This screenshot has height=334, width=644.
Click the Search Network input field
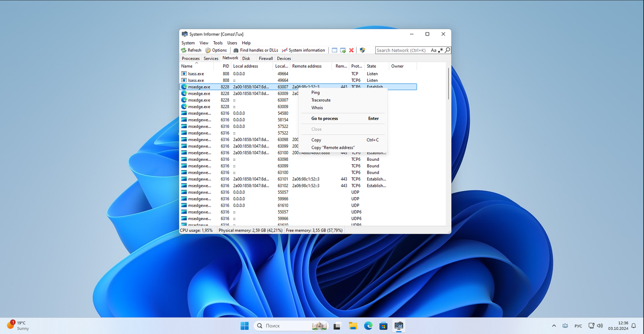(x=401, y=50)
